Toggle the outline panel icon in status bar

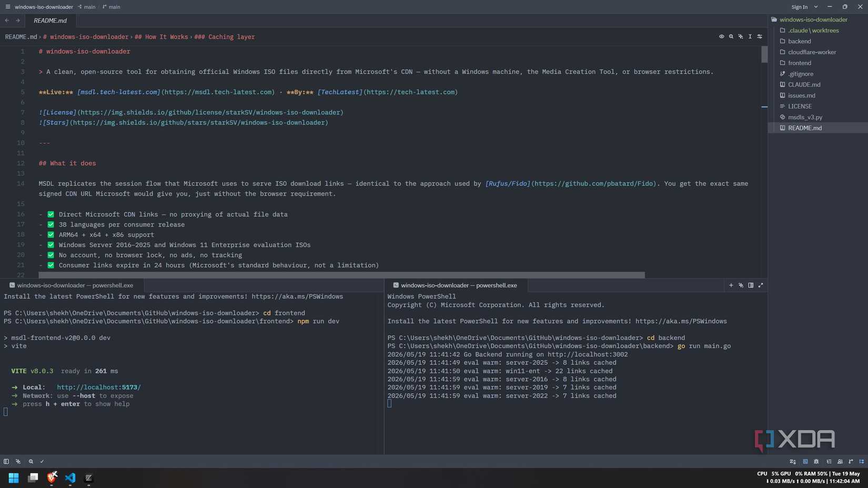tap(829, 461)
